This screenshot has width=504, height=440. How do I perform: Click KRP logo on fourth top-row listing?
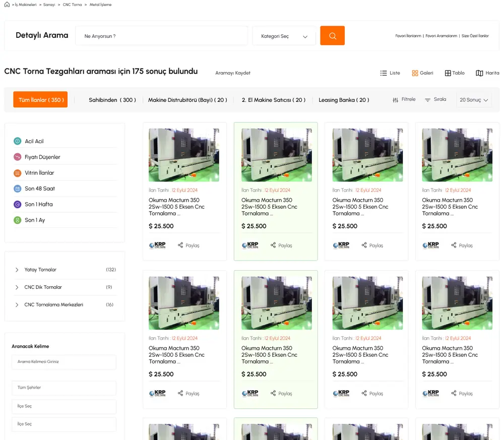[431, 245]
